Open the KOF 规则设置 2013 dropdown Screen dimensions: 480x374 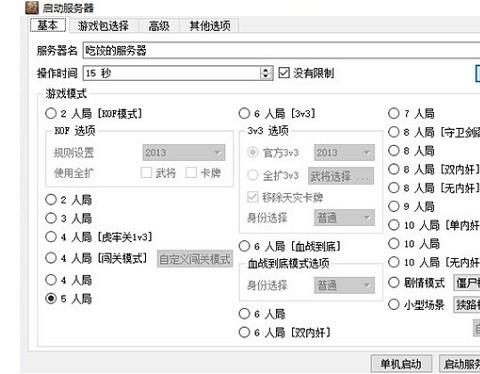184,153
